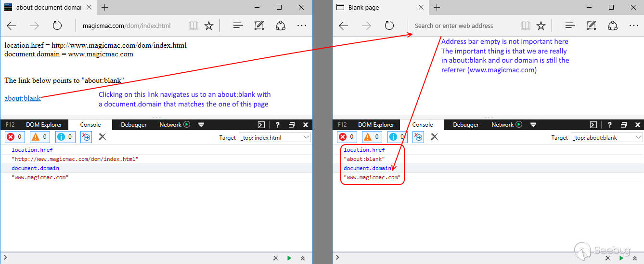644x264 pixels.
Task: Clear the console with X icon in right DevTools
Action: tap(434, 137)
